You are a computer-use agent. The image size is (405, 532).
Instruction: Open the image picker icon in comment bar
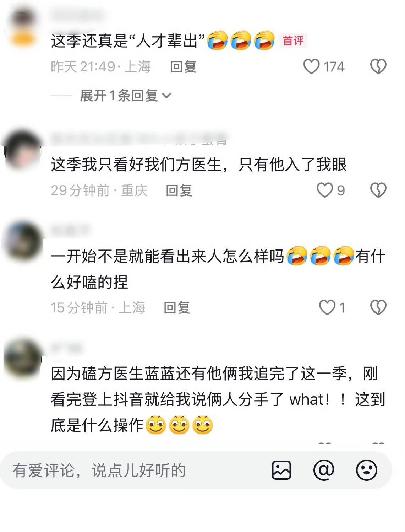(x=281, y=470)
